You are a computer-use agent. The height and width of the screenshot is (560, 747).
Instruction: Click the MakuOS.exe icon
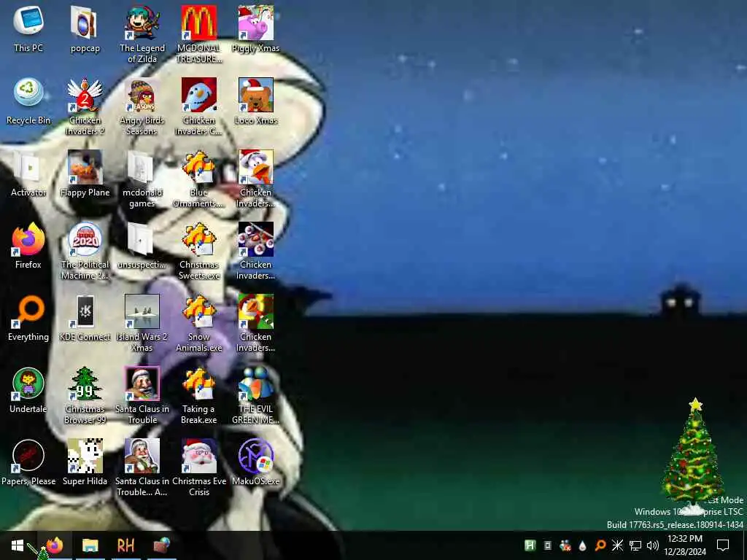pos(256,456)
